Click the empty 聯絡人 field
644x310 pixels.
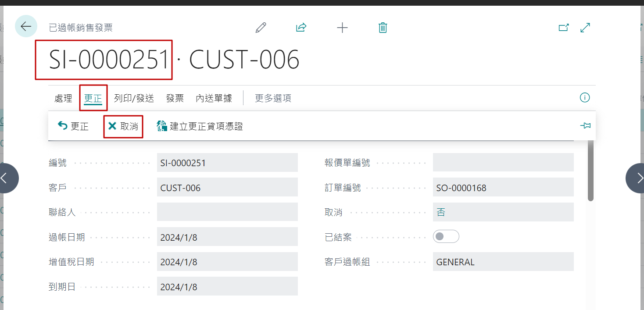coord(227,212)
